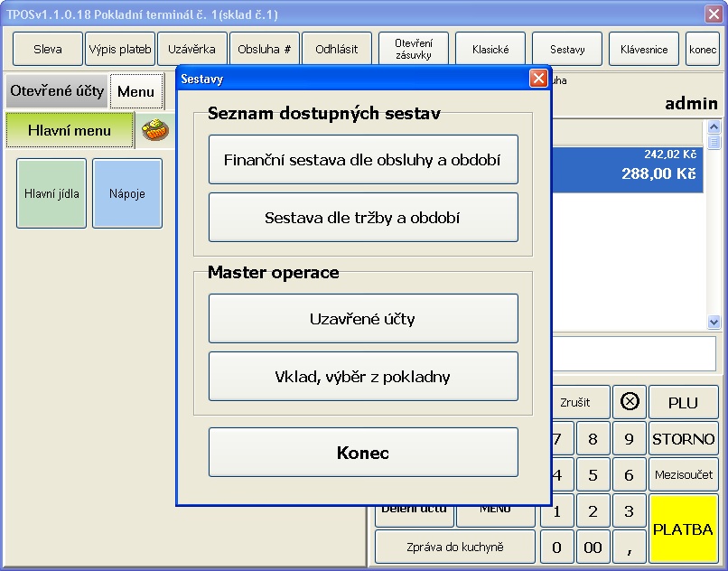Select Uzavřené účty master operation
728x571 pixels.
pyautogui.click(x=363, y=319)
